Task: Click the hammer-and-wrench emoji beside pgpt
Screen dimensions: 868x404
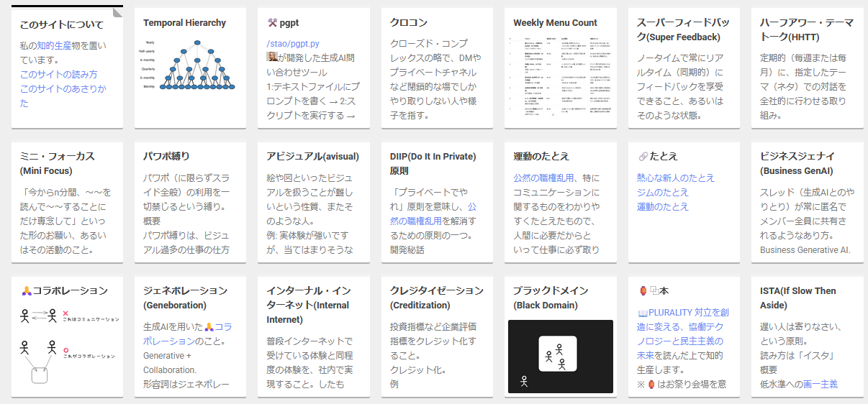Action: pos(272,23)
